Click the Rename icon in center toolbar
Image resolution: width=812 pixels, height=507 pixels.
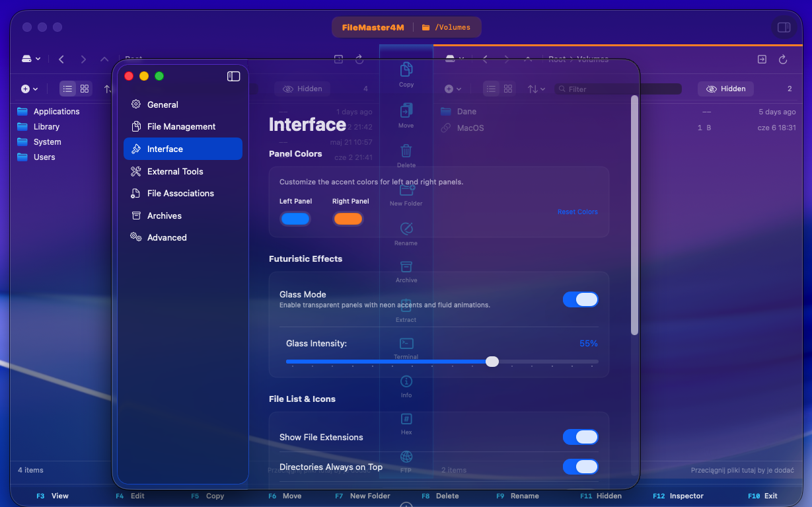coord(406,229)
